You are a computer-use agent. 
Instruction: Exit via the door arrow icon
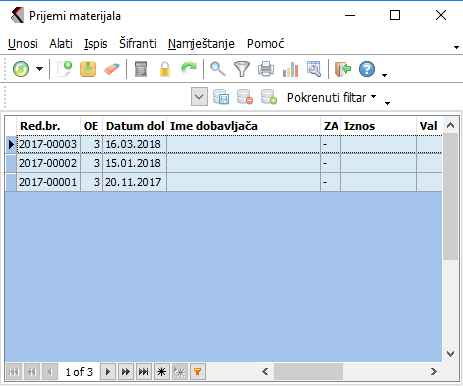click(x=343, y=69)
